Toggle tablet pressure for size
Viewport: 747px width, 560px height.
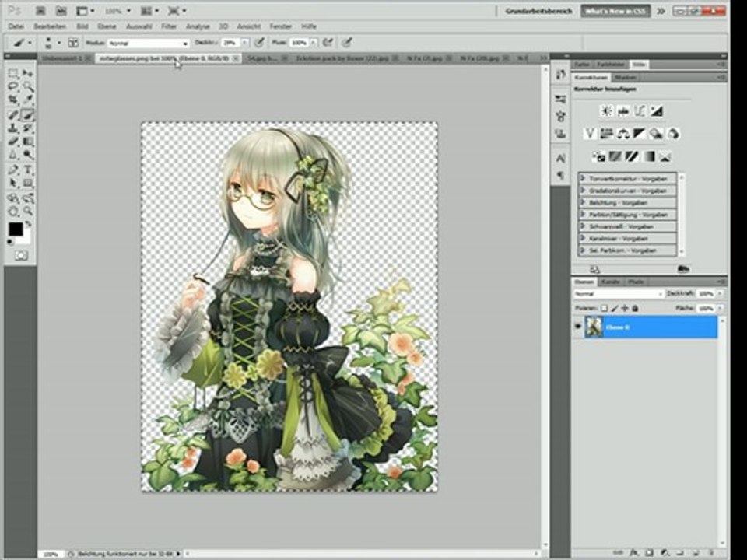tap(347, 43)
